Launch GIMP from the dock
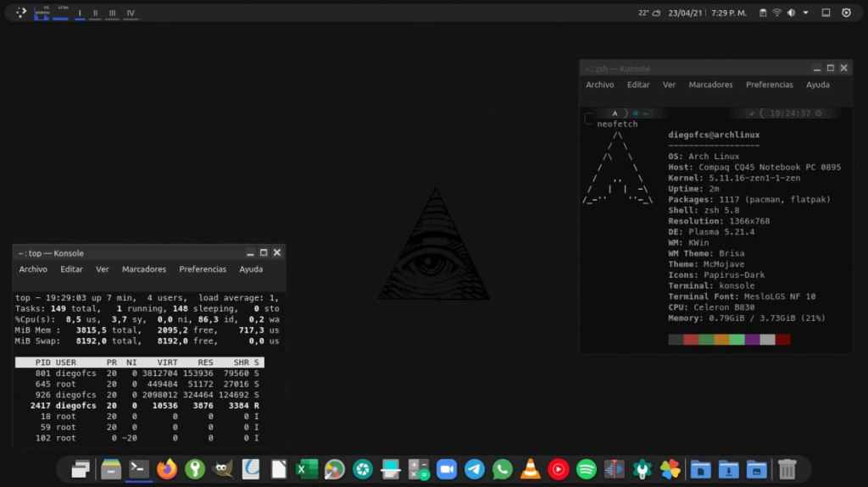 click(x=223, y=469)
